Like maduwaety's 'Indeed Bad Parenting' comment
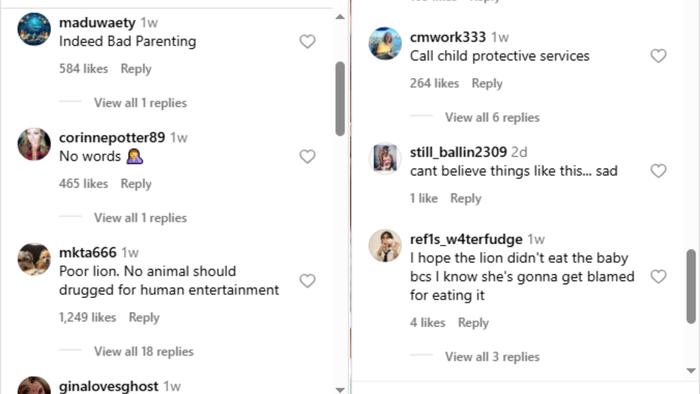This screenshot has width=700, height=394. pos(307,41)
